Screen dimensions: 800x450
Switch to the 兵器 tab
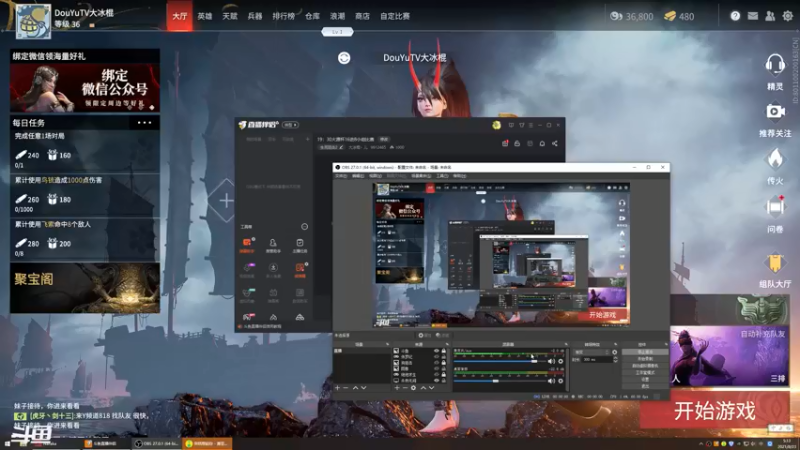[x=255, y=16]
